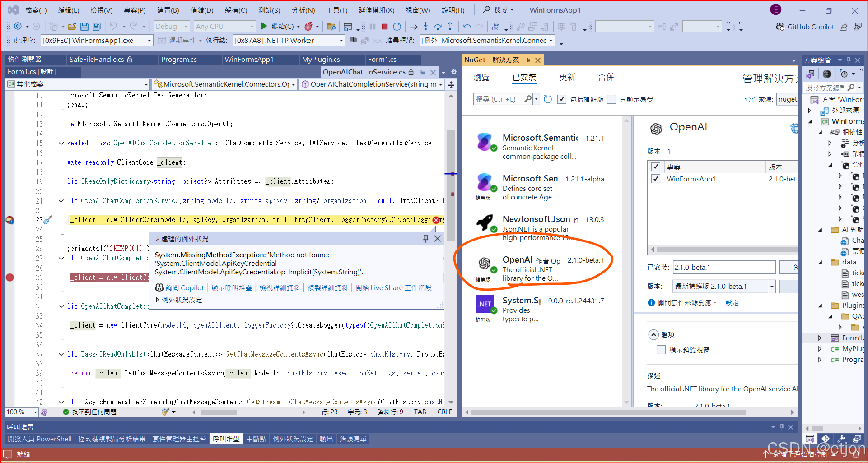Image resolution: width=868 pixels, height=463 pixels.
Task: Click the 複製詳細資料 link
Action: point(327,287)
